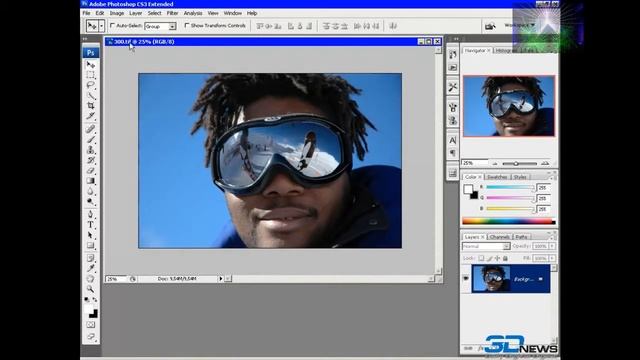
Task: Open the File menu
Action: click(x=87, y=13)
